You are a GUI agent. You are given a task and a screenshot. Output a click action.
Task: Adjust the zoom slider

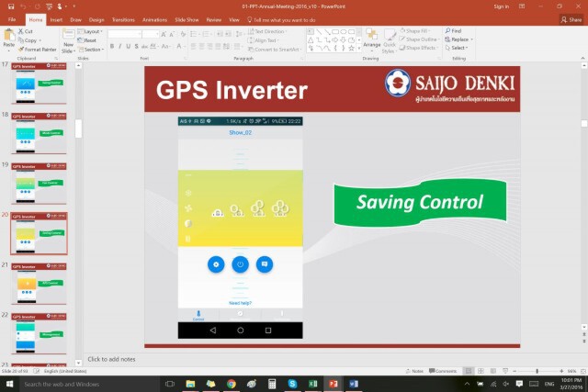tap(537, 371)
